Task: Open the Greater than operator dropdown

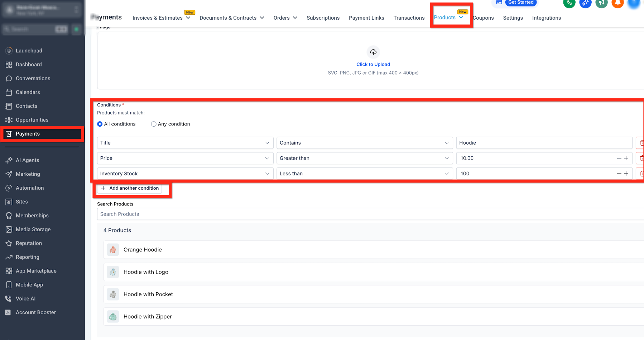Action: (x=365, y=158)
